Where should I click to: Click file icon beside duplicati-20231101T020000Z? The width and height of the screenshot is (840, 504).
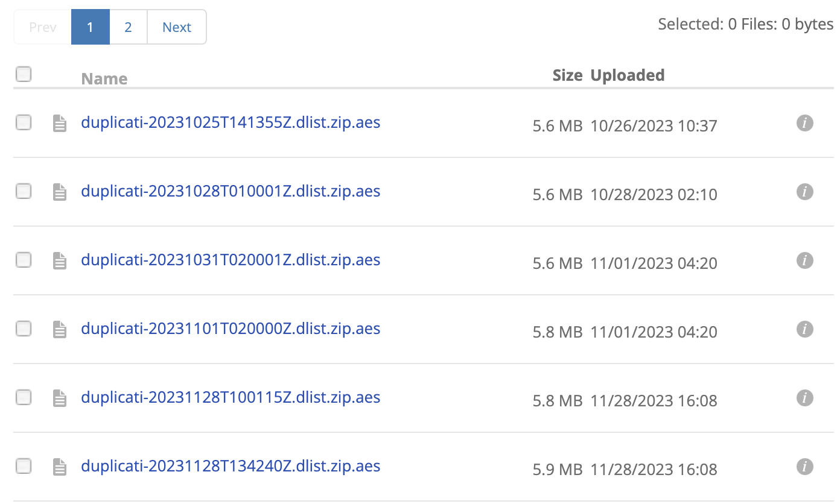[x=60, y=330]
